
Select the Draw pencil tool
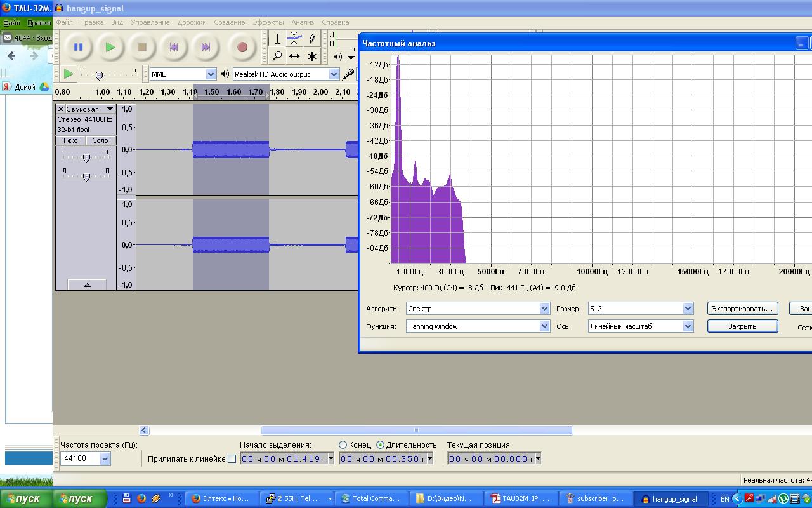[311, 39]
